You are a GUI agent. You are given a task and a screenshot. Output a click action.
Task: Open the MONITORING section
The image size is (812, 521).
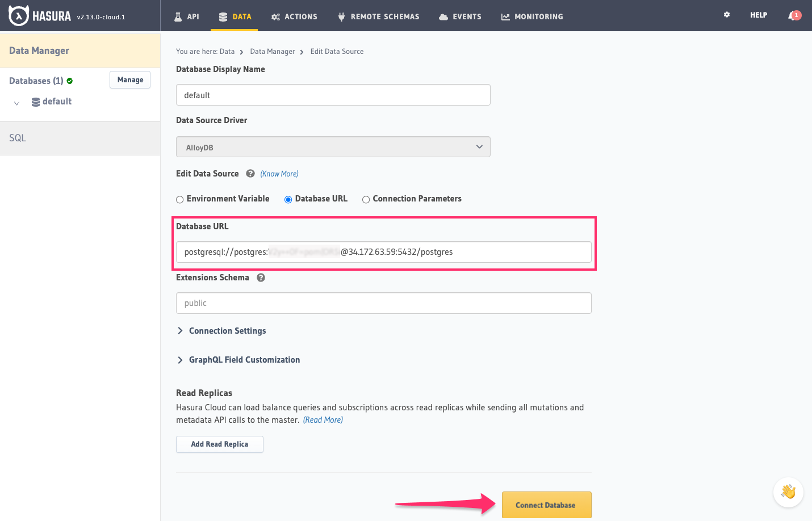[531, 16]
